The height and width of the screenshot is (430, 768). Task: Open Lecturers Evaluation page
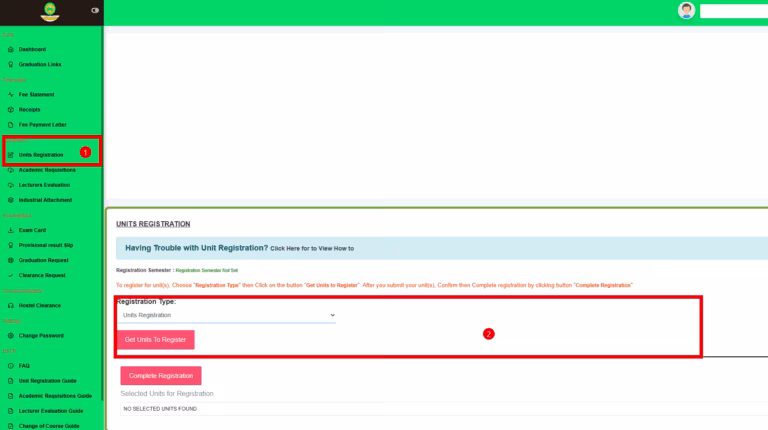click(44, 185)
